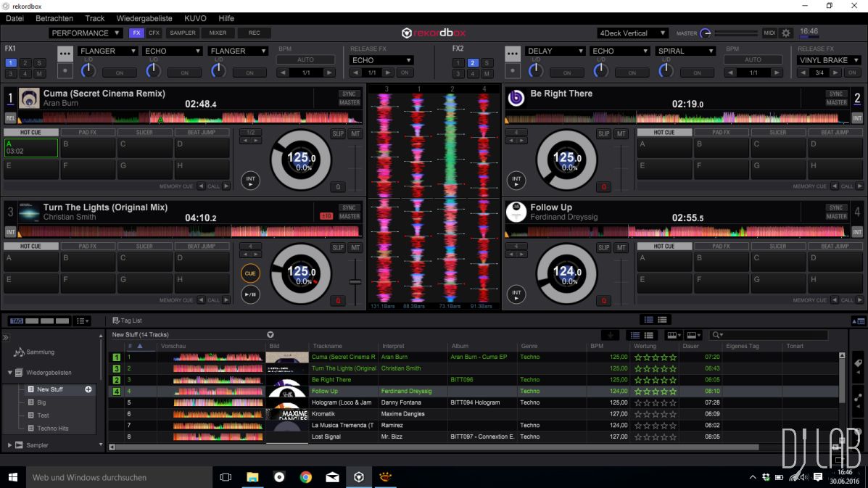
Task: Toggle the MIDI button in top bar
Action: point(769,33)
